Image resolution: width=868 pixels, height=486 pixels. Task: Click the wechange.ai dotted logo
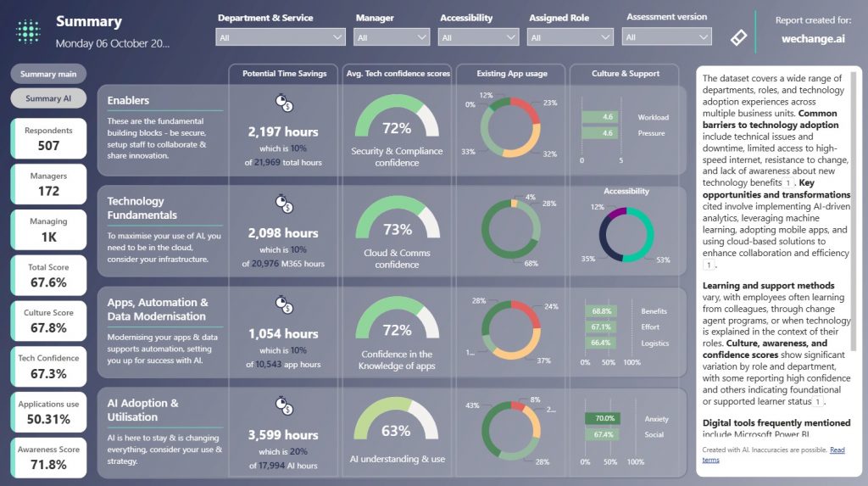pos(29,31)
